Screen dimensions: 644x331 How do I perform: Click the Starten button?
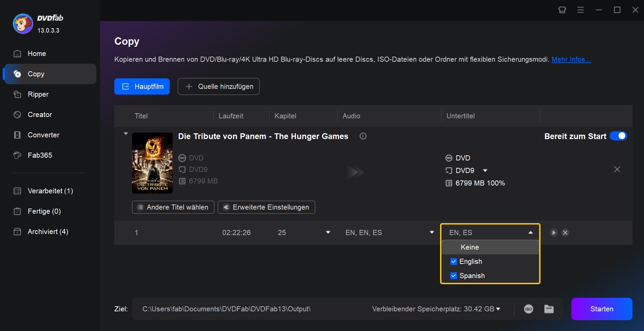pos(602,309)
